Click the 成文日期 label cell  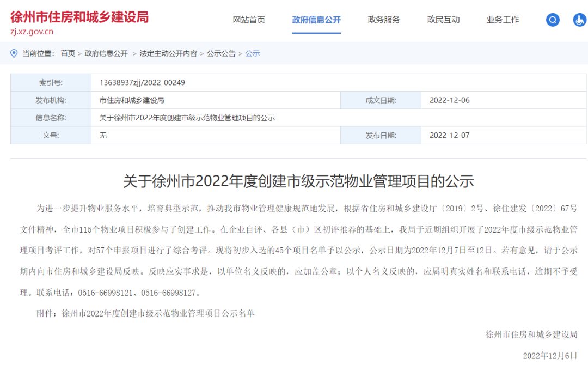point(381,100)
